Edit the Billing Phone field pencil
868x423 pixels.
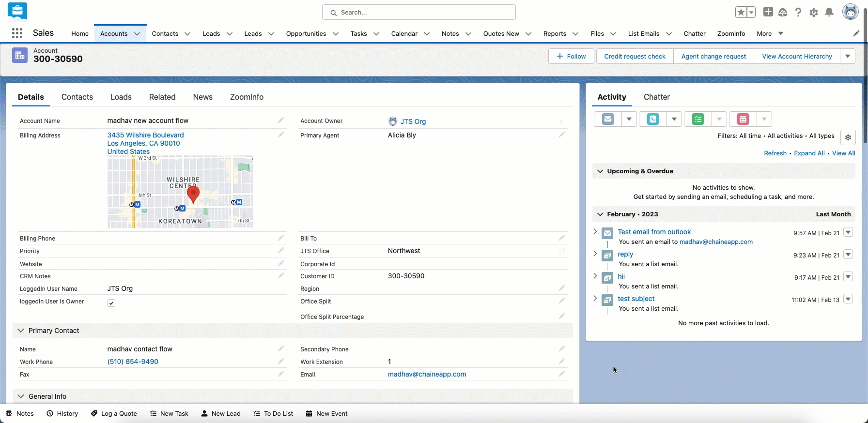(x=281, y=238)
